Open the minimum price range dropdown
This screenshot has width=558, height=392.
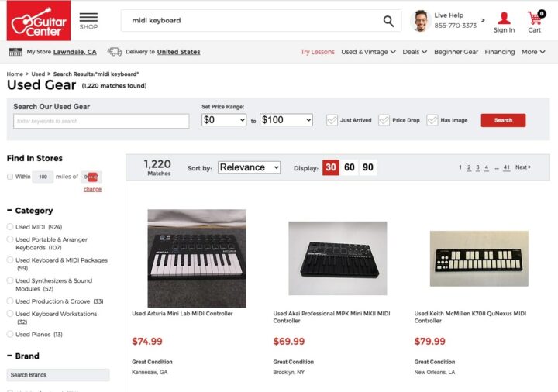click(224, 120)
